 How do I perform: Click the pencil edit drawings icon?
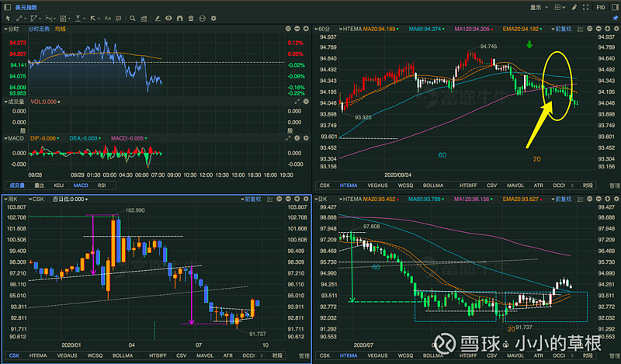158,18
